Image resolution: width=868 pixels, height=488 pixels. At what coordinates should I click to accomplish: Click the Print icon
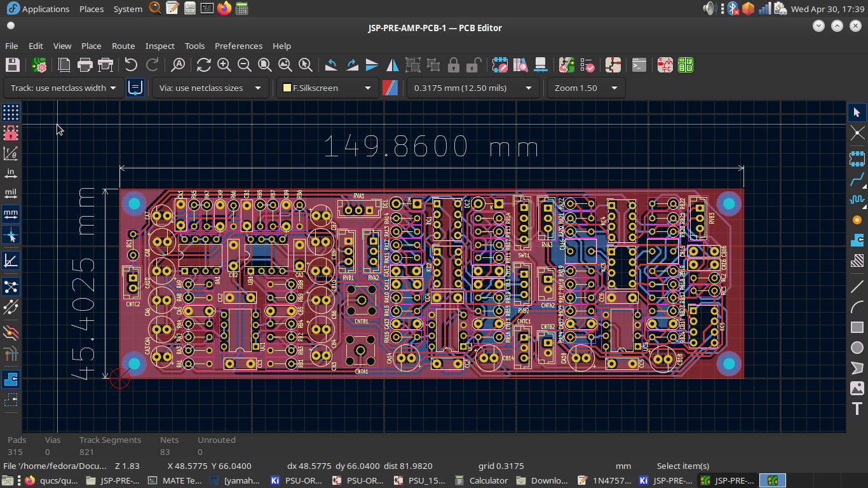(85, 65)
